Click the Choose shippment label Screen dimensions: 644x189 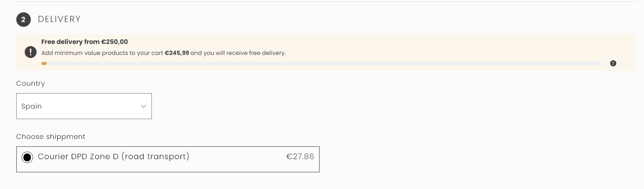(51, 137)
